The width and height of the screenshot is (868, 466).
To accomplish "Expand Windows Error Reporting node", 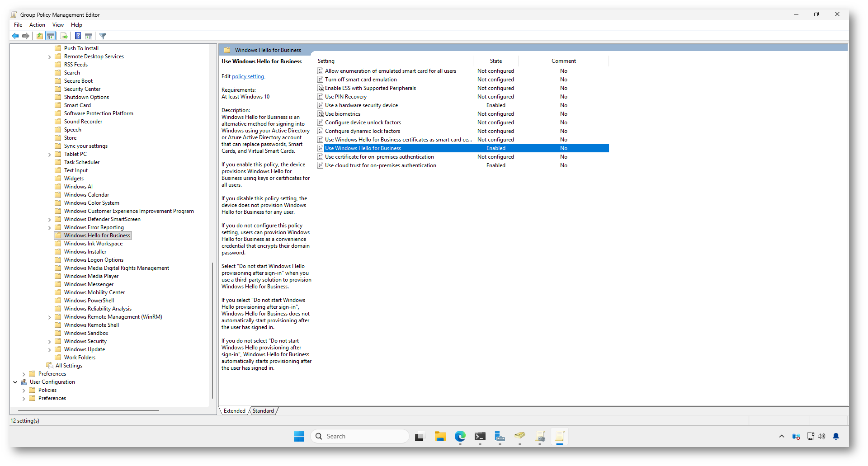I will (49, 228).
